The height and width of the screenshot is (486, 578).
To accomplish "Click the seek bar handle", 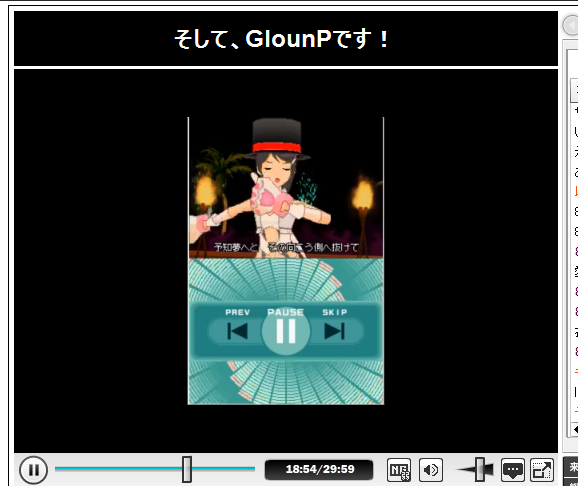I will (187, 469).
